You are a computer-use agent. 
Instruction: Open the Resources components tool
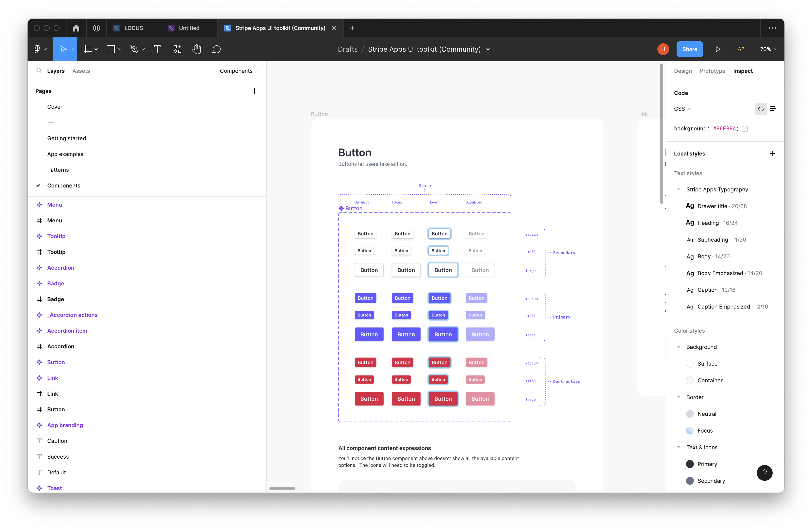tap(178, 49)
